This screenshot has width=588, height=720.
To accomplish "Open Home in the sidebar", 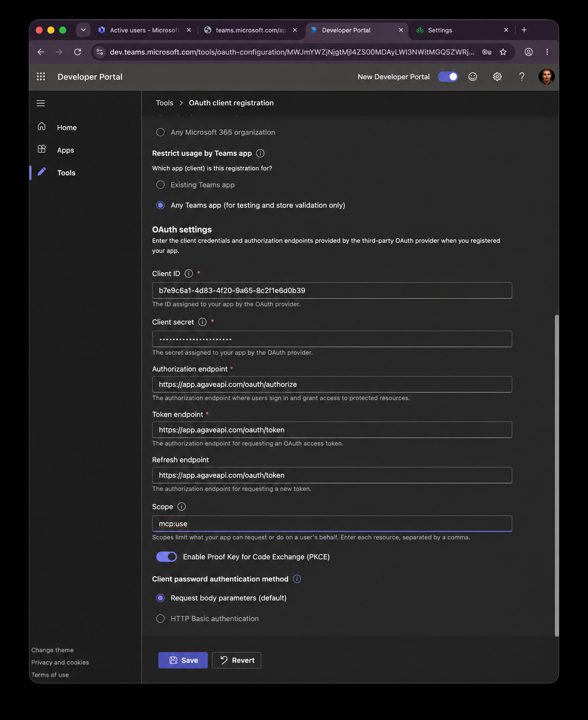I will click(66, 127).
